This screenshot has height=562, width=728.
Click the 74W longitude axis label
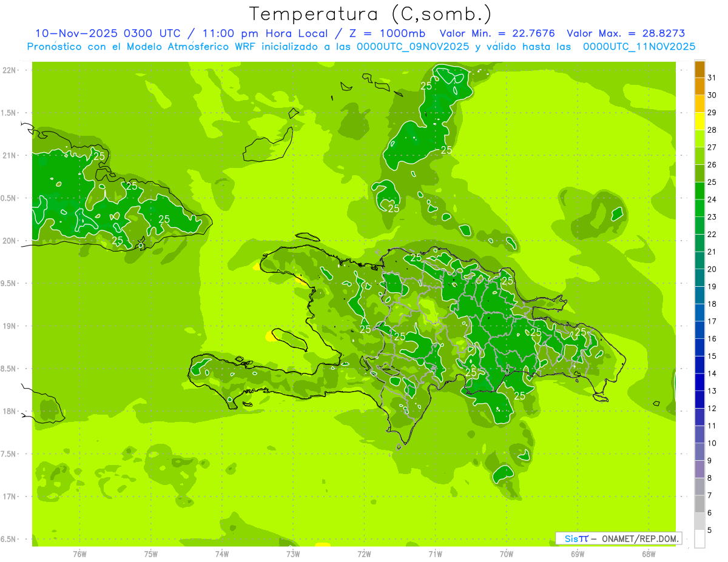(x=222, y=554)
